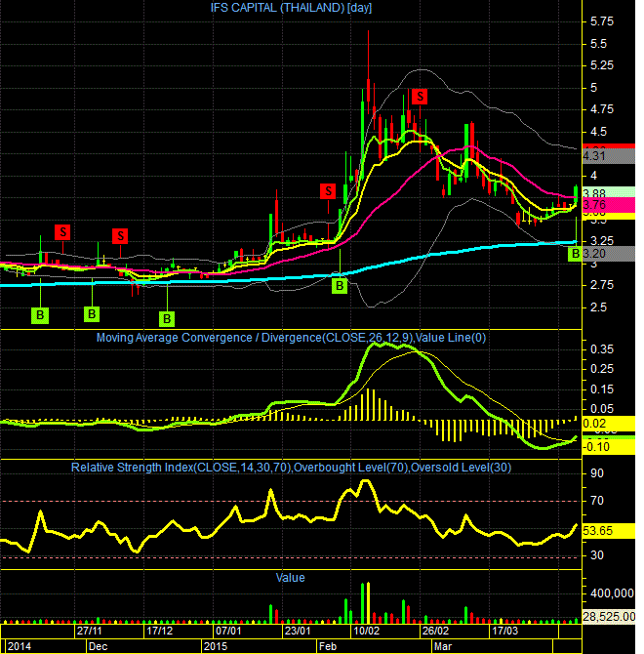Click the 4.5 price axis label
Screen dimensions: 644x654
tap(598, 132)
